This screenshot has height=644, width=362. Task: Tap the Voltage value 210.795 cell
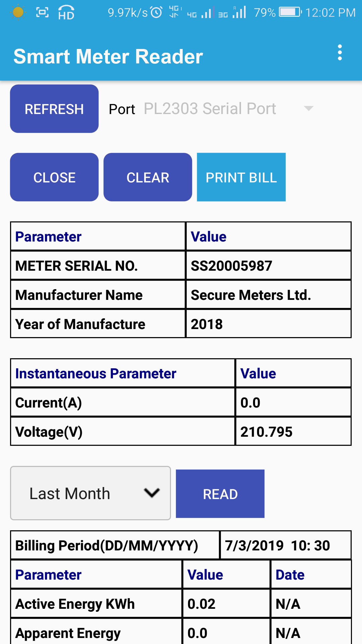click(x=266, y=432)
